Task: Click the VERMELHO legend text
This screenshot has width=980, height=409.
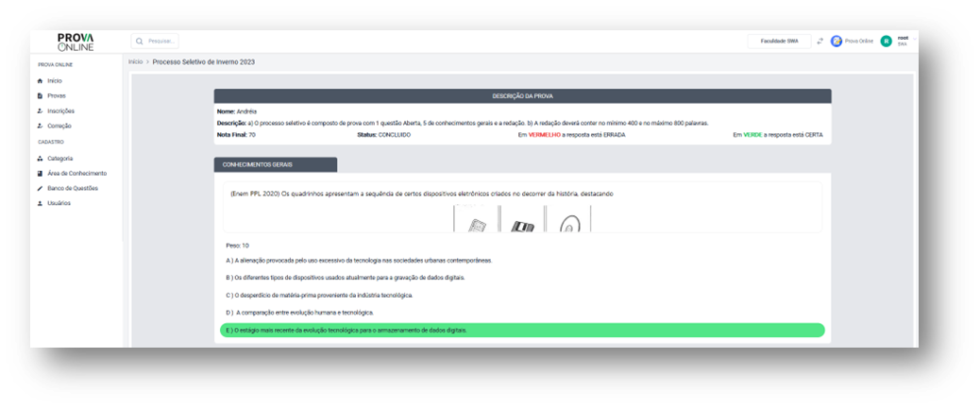Action: tap(544, 134)
